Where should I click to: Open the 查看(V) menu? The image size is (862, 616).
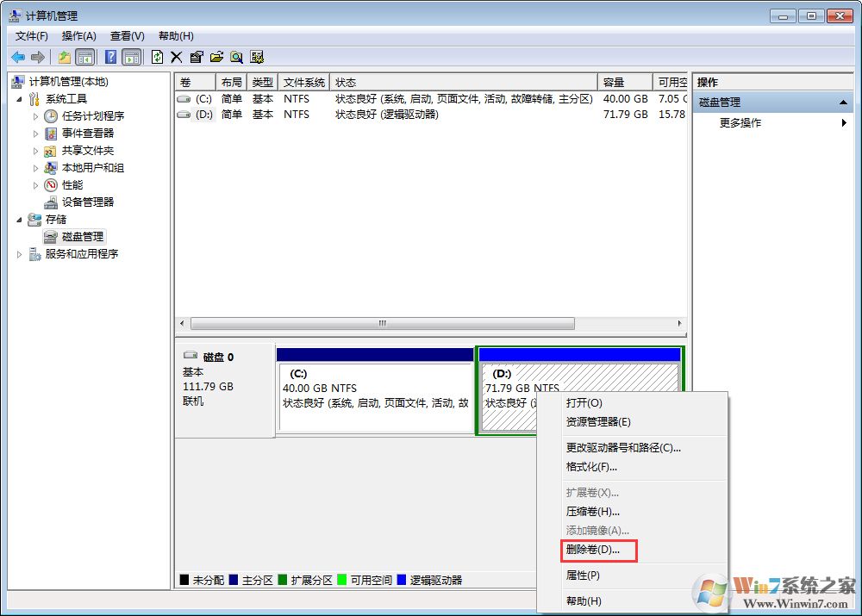click(126, 35)
